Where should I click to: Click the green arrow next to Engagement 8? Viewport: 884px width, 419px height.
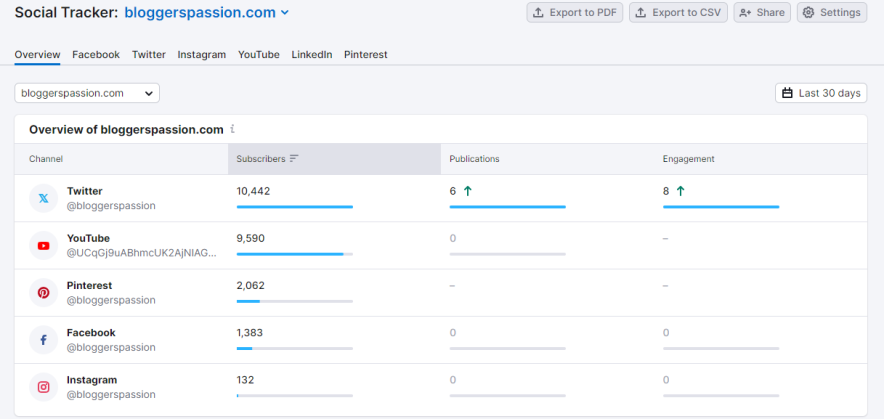680,191
